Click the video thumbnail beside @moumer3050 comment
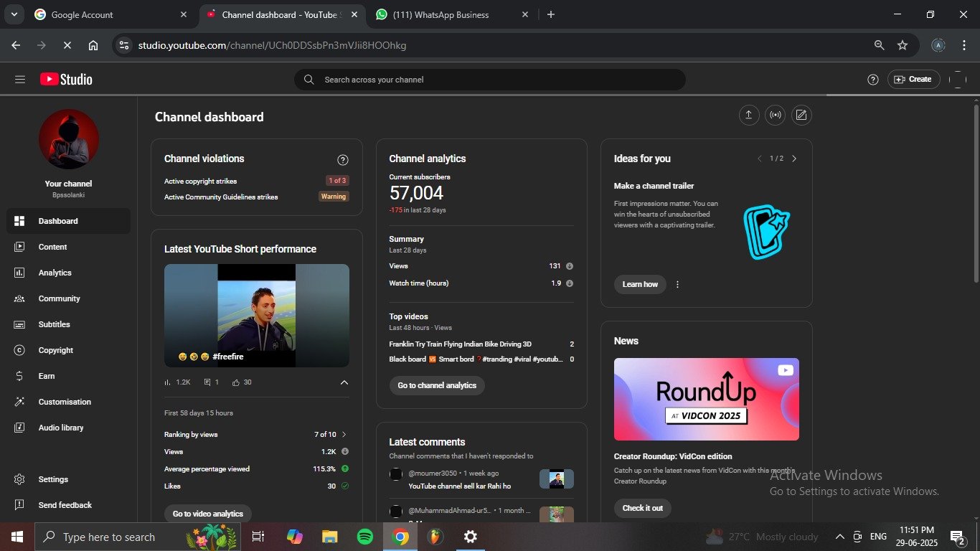Image resolution: width=980 pixels, height=551 pixels. coord(557,479)
